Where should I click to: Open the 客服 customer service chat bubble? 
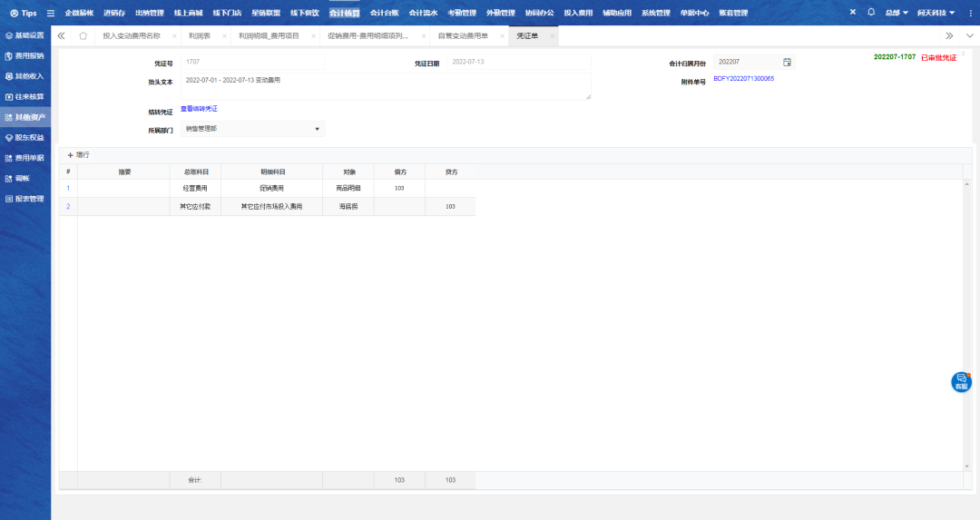tap(961, 382)
